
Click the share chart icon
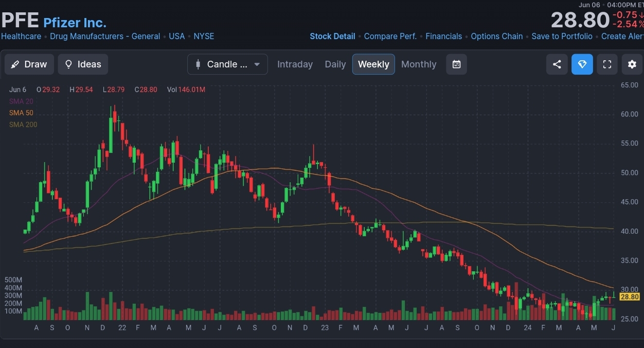point(557,64)
